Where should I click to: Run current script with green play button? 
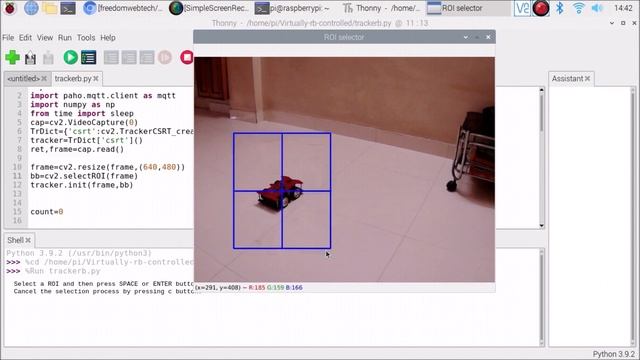(70, 58)
